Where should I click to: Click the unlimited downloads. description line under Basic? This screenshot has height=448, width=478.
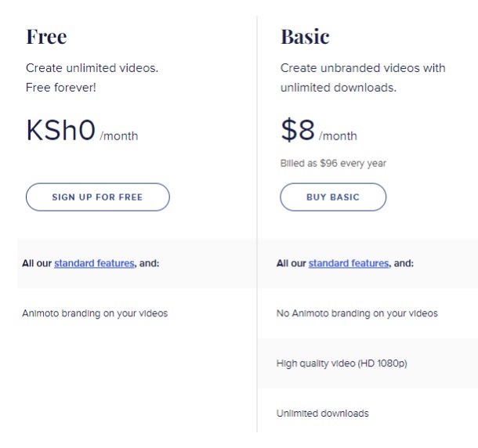[x=339, y=88]
